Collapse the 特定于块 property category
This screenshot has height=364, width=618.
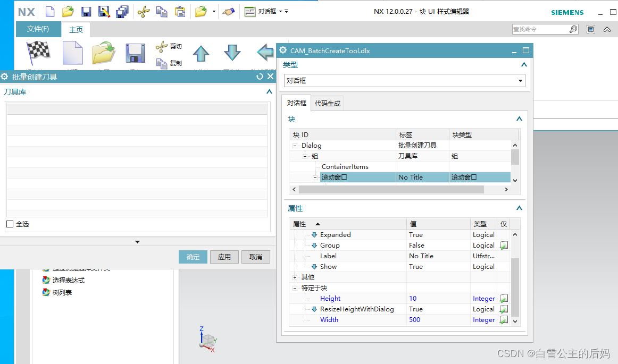click(295, 289)
